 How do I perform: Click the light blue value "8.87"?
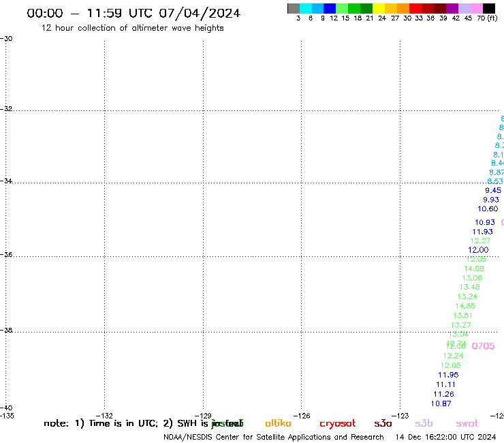[x=497, y=172]
